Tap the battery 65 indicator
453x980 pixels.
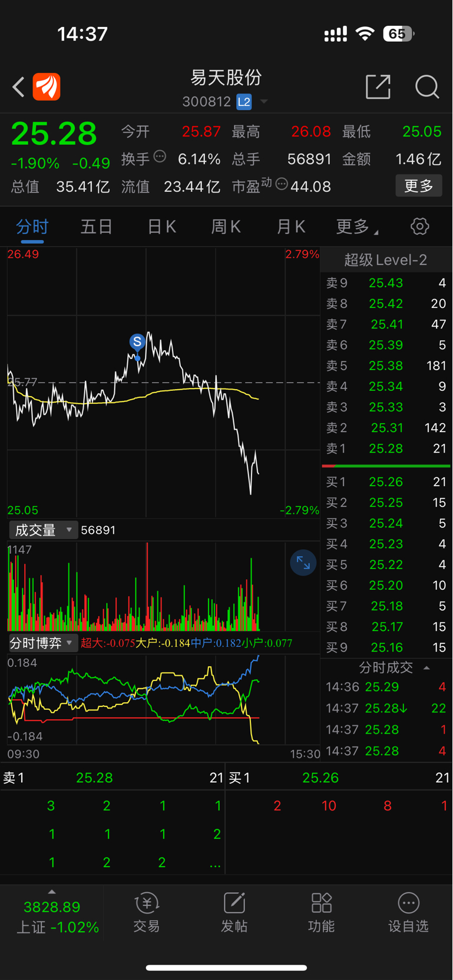click(x=399, y=34)
